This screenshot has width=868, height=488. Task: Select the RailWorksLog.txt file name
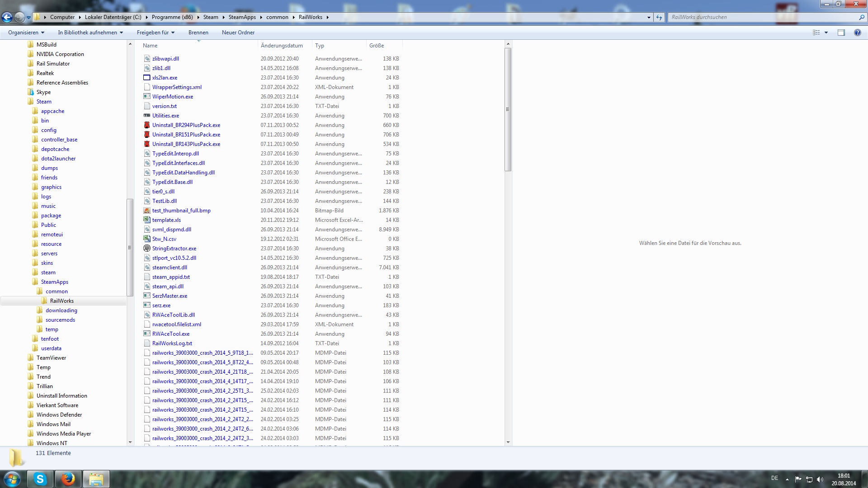[x=172, y=343]
